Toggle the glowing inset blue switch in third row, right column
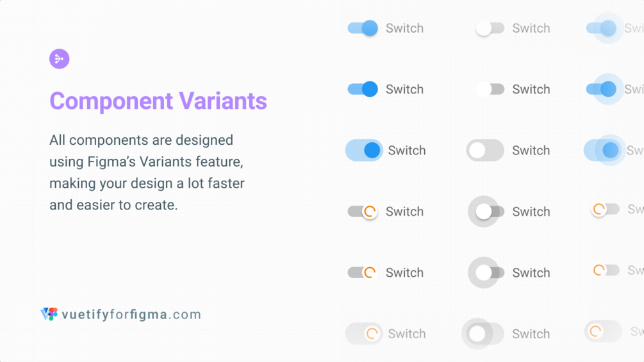This screenshot has width=644, height=362. pyautogui.click(x=603, y=151)
